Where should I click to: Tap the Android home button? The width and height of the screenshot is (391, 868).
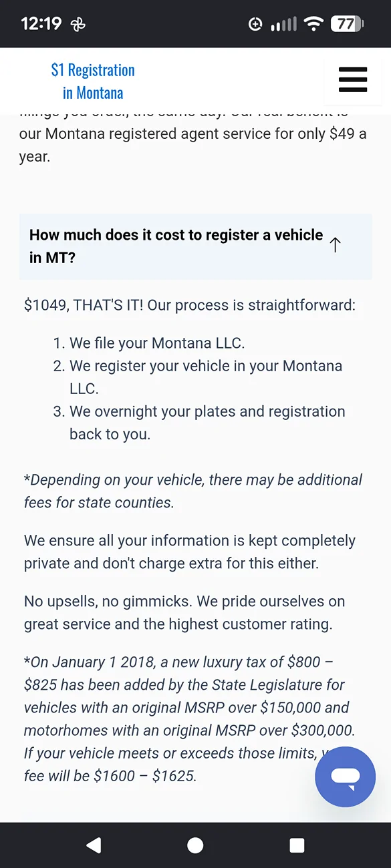click(195, 845)
